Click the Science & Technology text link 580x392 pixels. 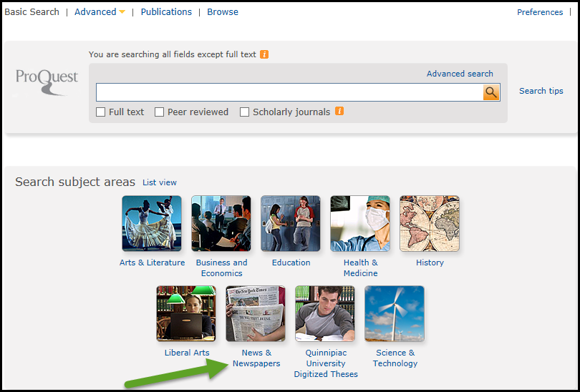pyautogui.click(x=395, y=358)
